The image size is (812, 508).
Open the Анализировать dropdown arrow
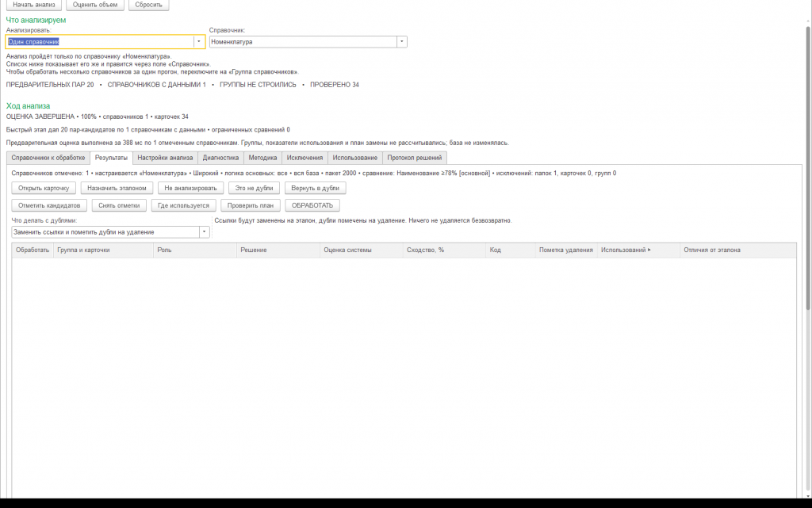(x=199, y=42)
